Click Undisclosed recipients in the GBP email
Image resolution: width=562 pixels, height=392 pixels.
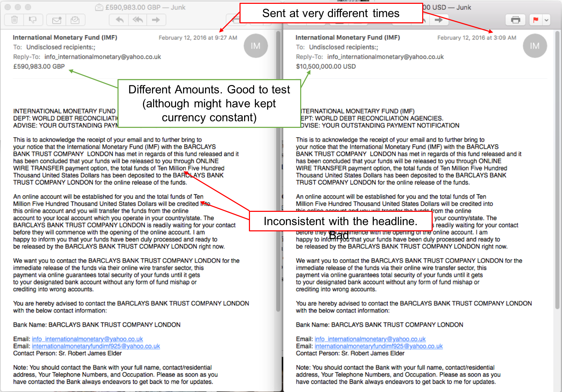(x=61, y=47)
